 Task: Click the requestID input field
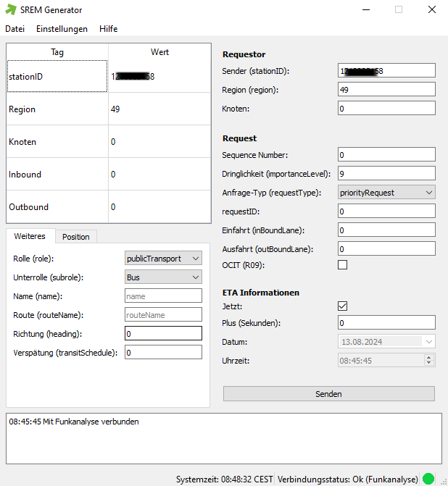pos(386,211)
